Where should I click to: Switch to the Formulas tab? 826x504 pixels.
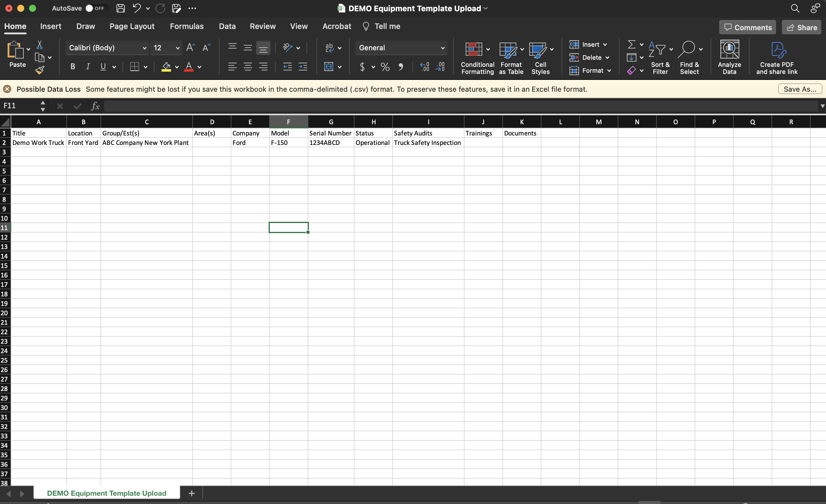tap(187, 26)
